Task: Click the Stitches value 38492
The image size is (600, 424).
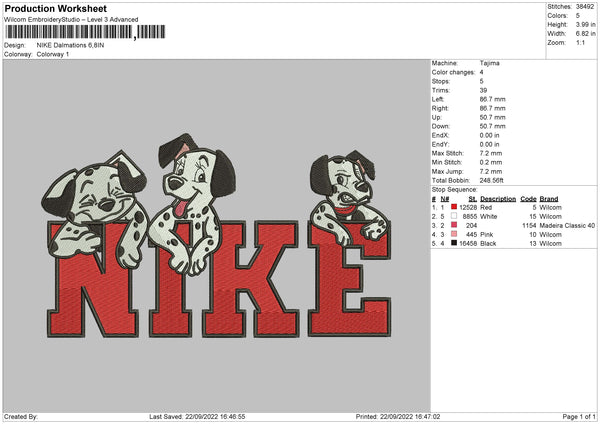Action: pyautogui.click(x=585, y=7)
